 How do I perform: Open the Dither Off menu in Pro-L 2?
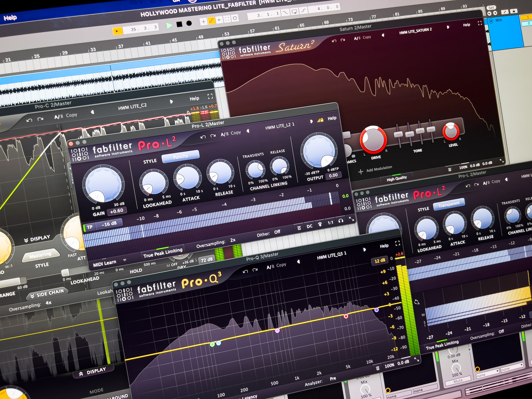[x=268, y=233]
